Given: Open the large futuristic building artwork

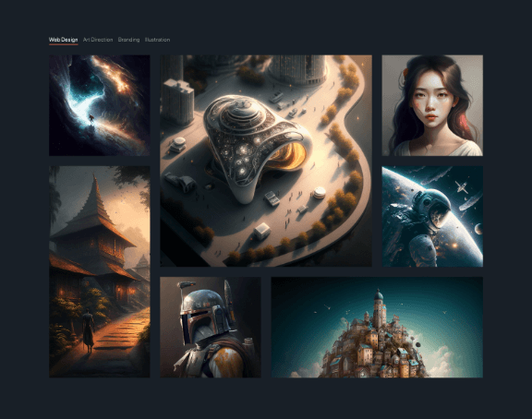Looking at the screenshot, I should click(x=266, y=161).
